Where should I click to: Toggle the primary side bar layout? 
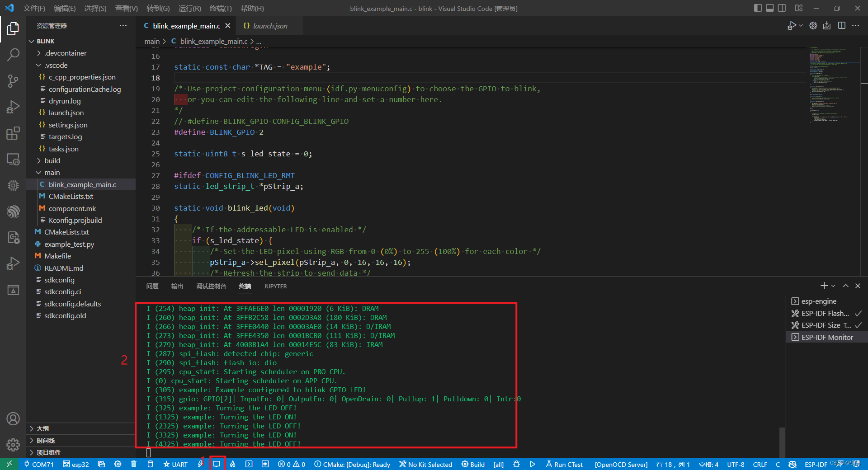tap(758, 8)
